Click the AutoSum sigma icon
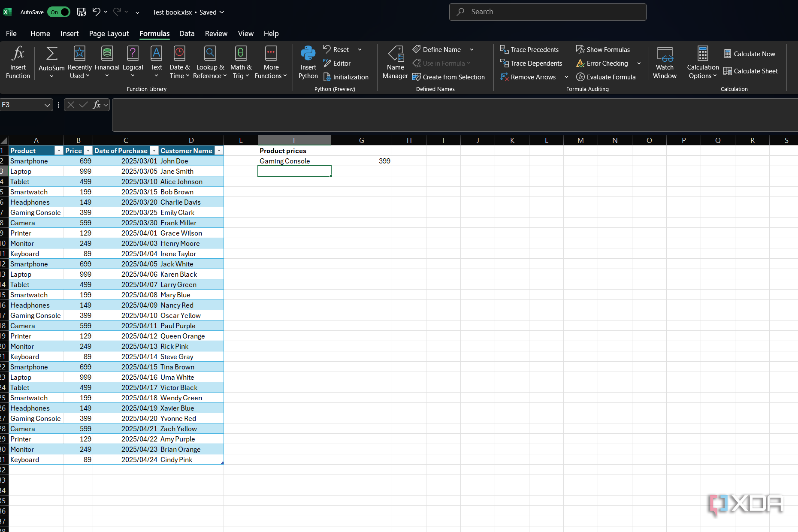This screenshot has height=532, width=798. (51, 54)
